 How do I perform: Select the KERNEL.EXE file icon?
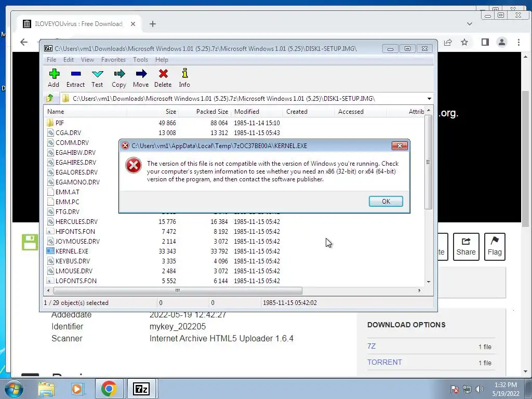click(x=50, y=251)
